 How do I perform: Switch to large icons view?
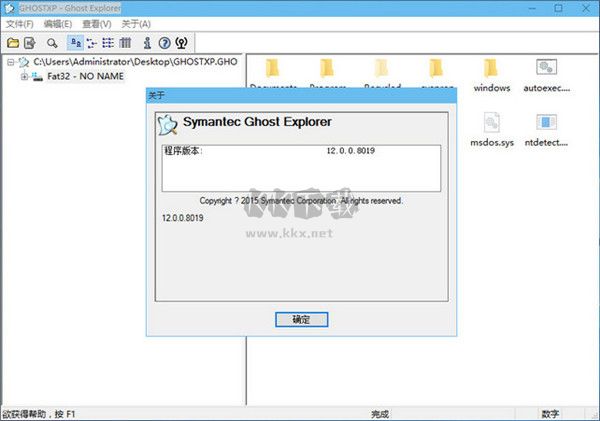(75, 43)
